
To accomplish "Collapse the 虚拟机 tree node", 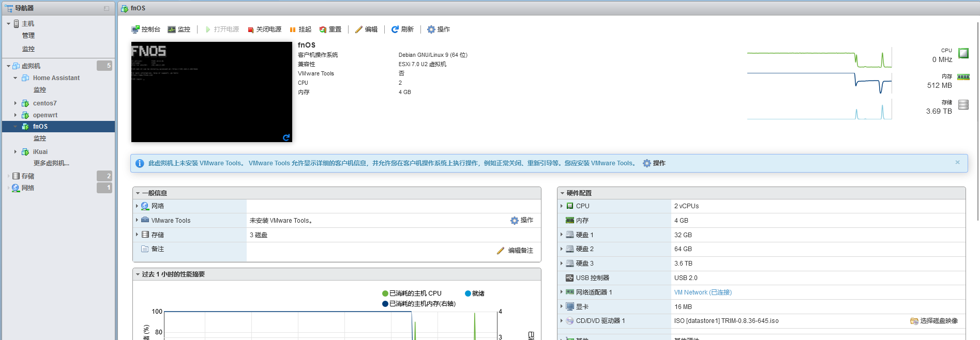I will [8, 66].
